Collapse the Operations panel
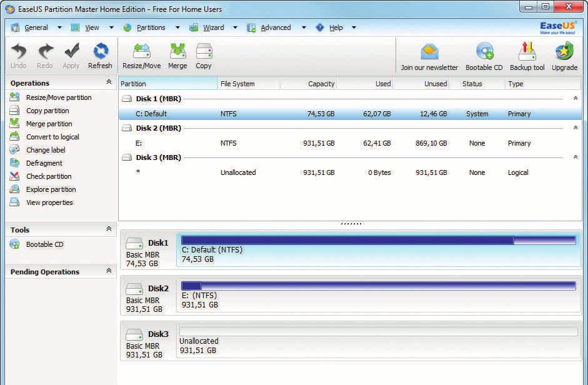This screenshot has width=588, height=385. [109, 82]
